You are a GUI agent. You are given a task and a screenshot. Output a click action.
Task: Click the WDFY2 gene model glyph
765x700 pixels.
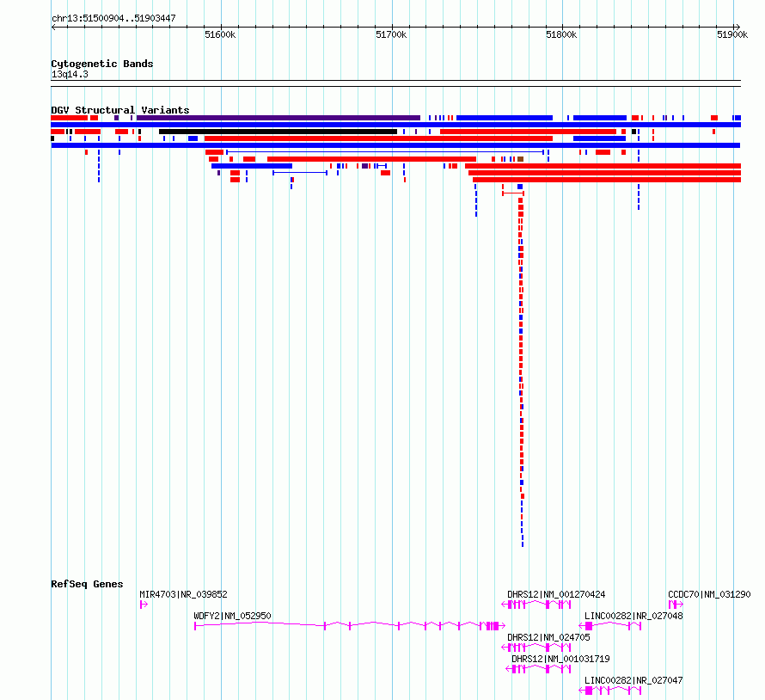tap(349, 626)
